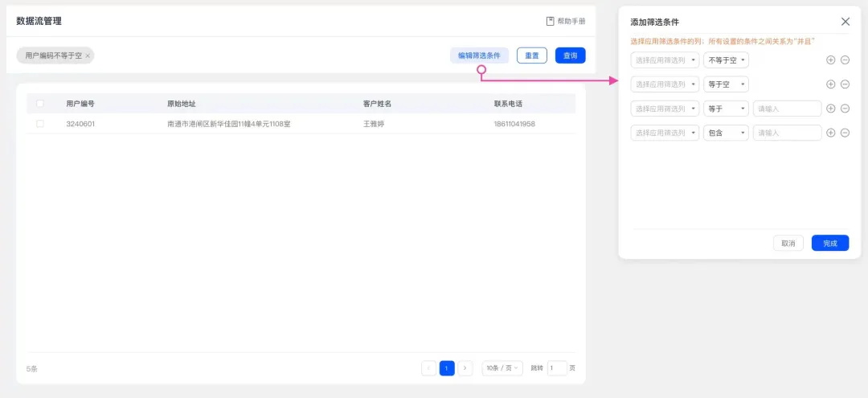This screenshot has height=398, width=868.
Task: Open column selector in 等于空 row
Action: 665,84
